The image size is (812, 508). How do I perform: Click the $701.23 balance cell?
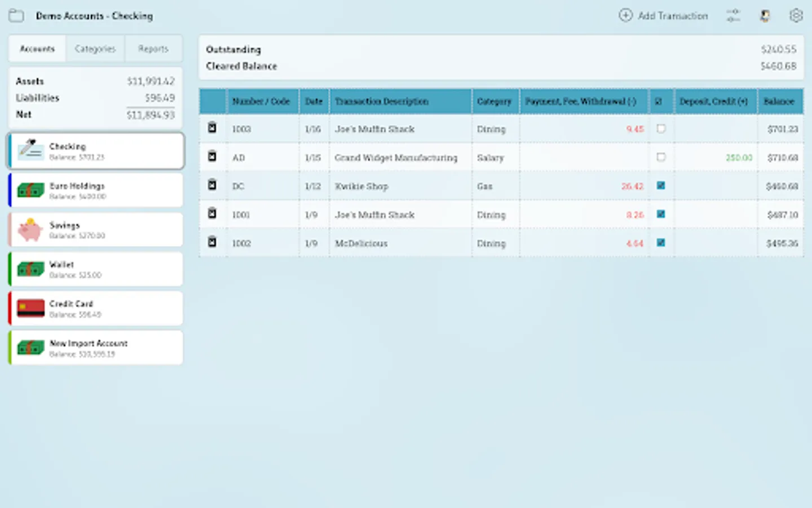click(x=780, y=129)
